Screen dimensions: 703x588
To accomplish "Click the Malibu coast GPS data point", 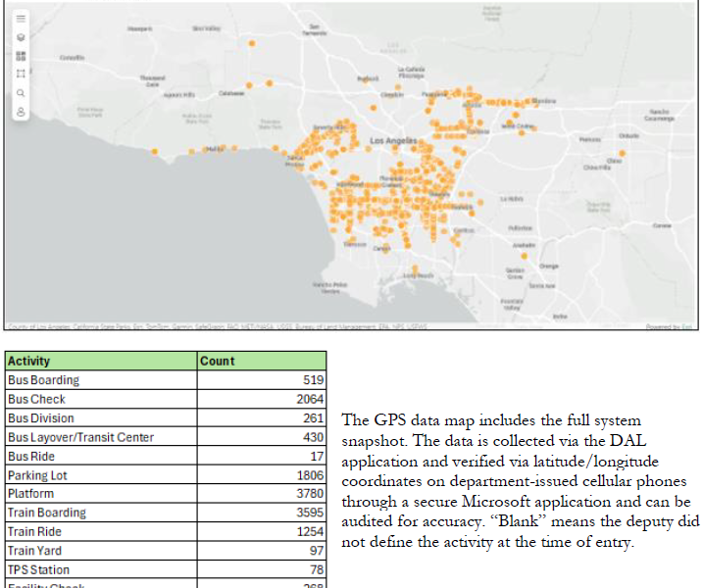I will (191, 152).
